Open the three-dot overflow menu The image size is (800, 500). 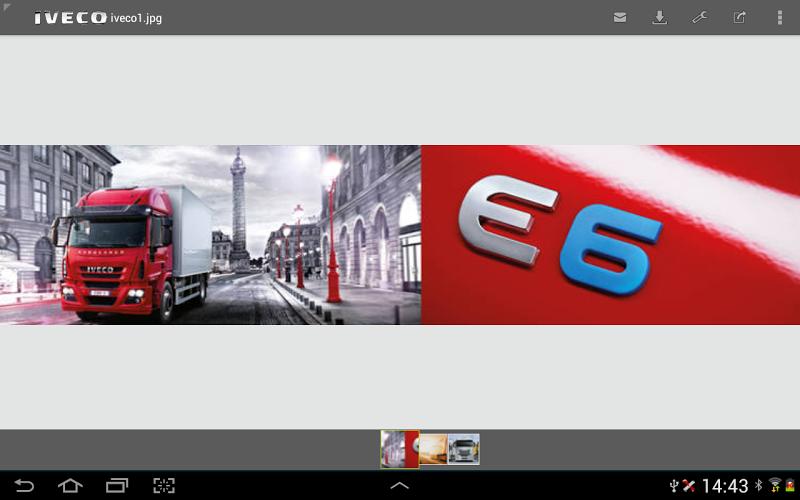pos(780,18)
